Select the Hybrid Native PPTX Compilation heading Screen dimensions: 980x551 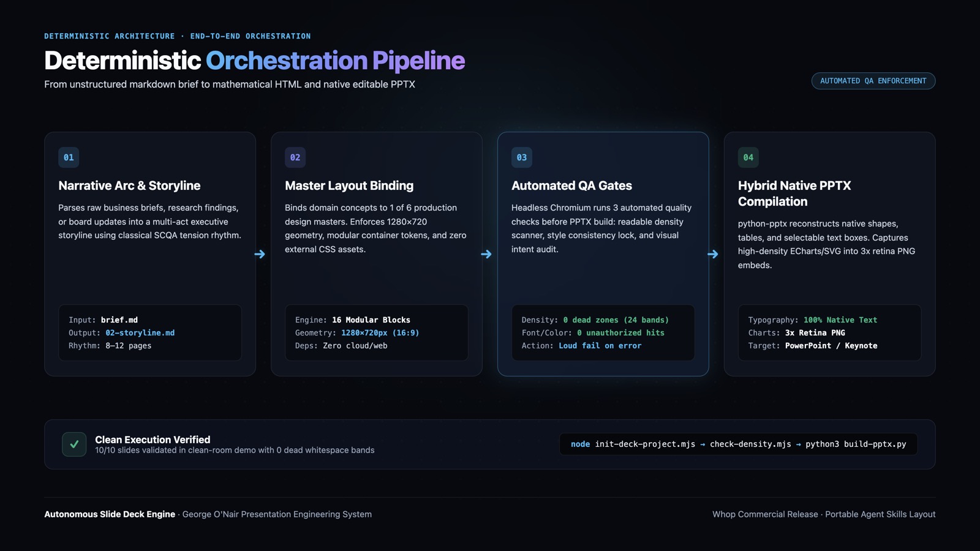pos(794,193)
